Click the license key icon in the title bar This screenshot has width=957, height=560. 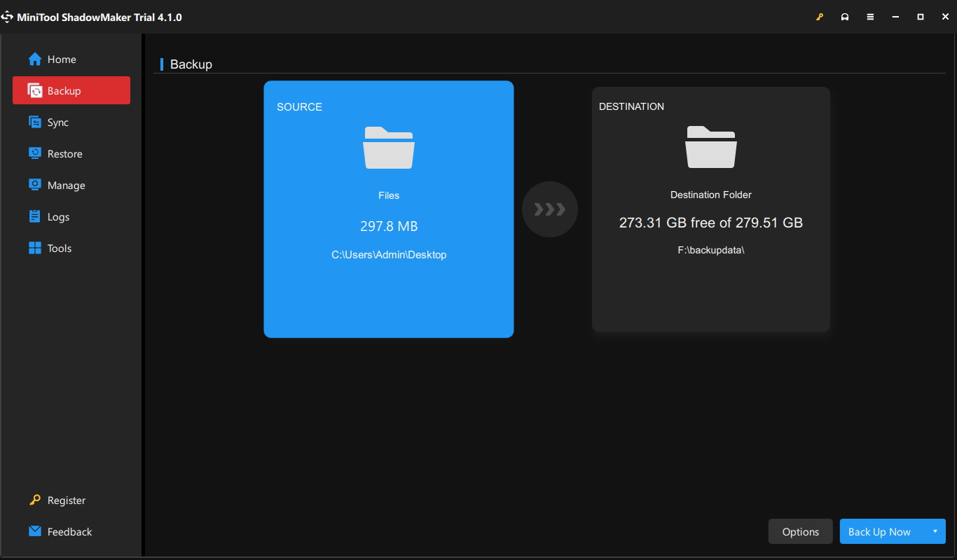point(820,16)
